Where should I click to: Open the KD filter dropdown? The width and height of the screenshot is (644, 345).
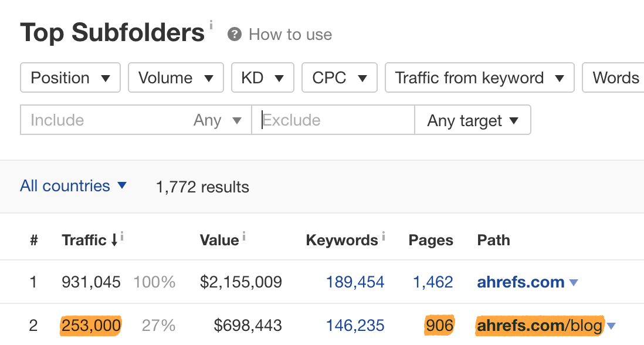pyautogui.click(x=262, y=78)
